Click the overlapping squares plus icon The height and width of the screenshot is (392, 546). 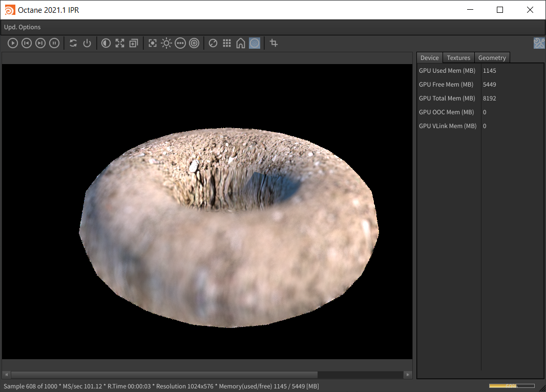[134, 44]
